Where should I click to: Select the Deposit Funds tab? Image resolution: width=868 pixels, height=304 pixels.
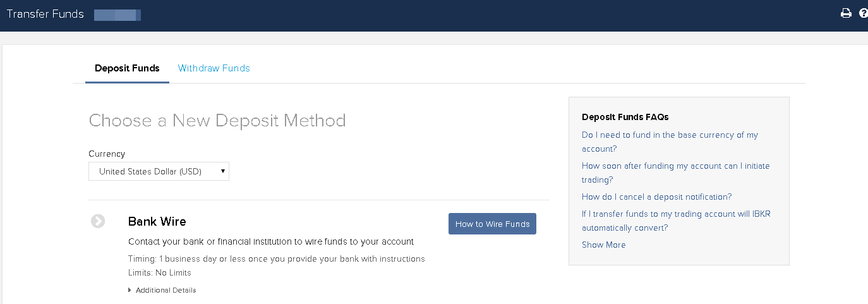pyautogui.click(x=127, y=68)
